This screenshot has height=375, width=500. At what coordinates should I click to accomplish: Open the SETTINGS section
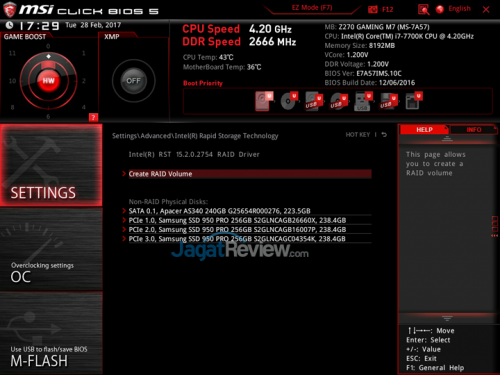point(51,165)
